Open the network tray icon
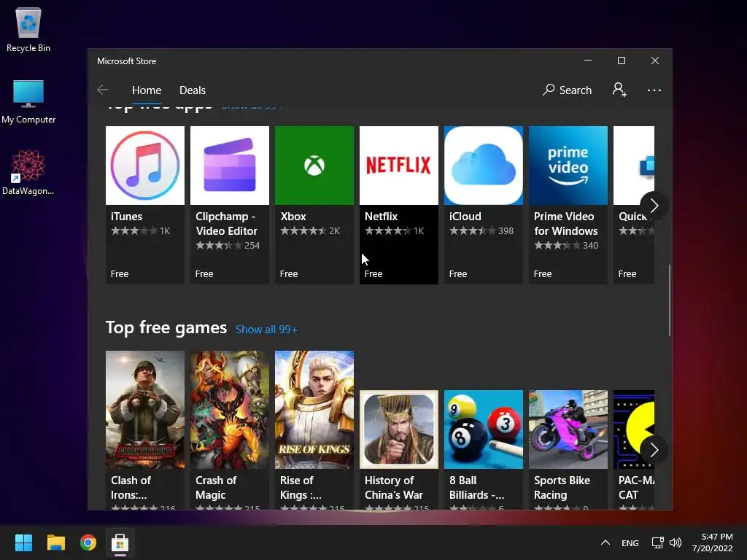The height and width of the screenshot is (560, 747). [658, 542]
